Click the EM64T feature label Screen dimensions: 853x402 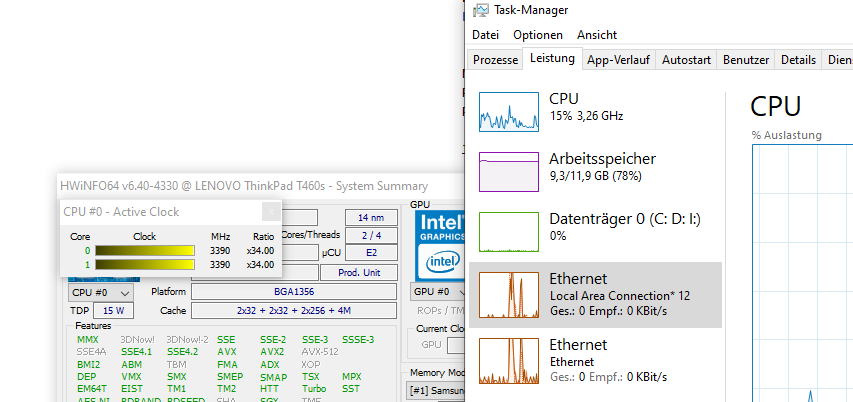pos(92,389)
